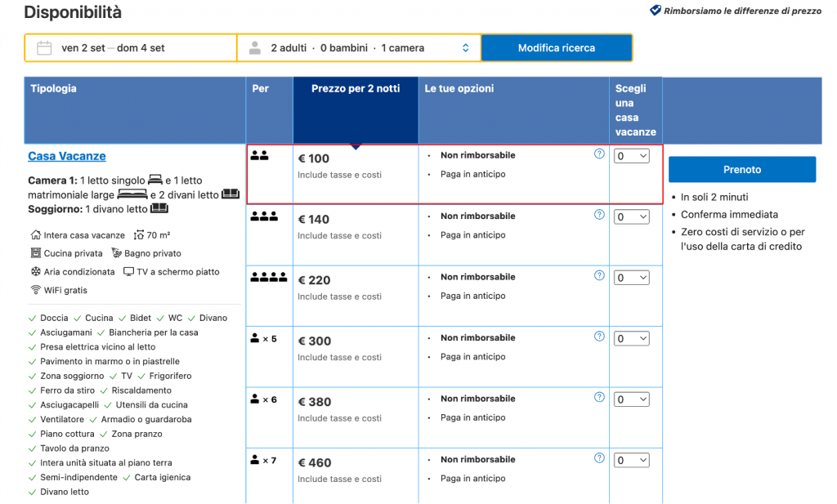Open quantity dropdown for the €140 option
This screenshot has width=837, height=504.
[631, 217]
